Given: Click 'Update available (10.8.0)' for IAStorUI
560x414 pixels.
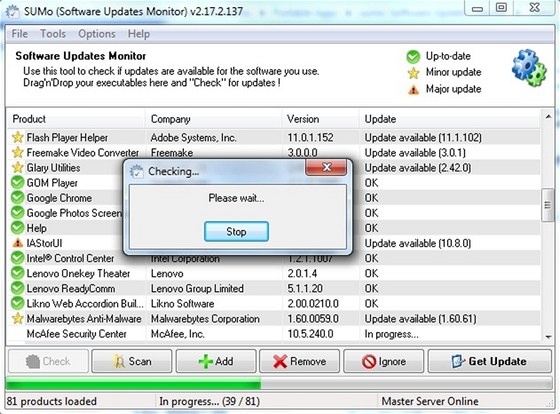Looking at the screenshot, I should point(418,243).
